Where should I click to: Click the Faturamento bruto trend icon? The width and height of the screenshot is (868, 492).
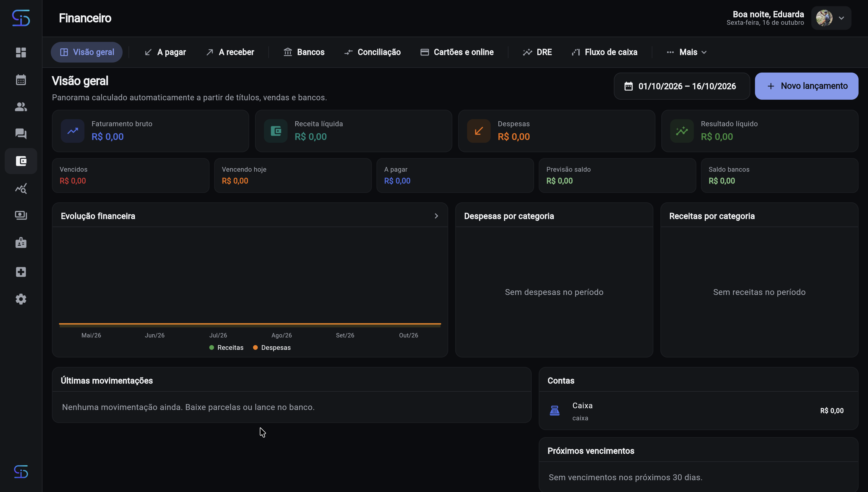73,131
